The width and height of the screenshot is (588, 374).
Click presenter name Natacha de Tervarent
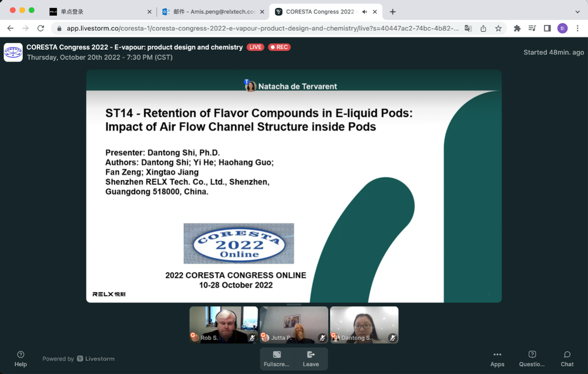(297, 86)
